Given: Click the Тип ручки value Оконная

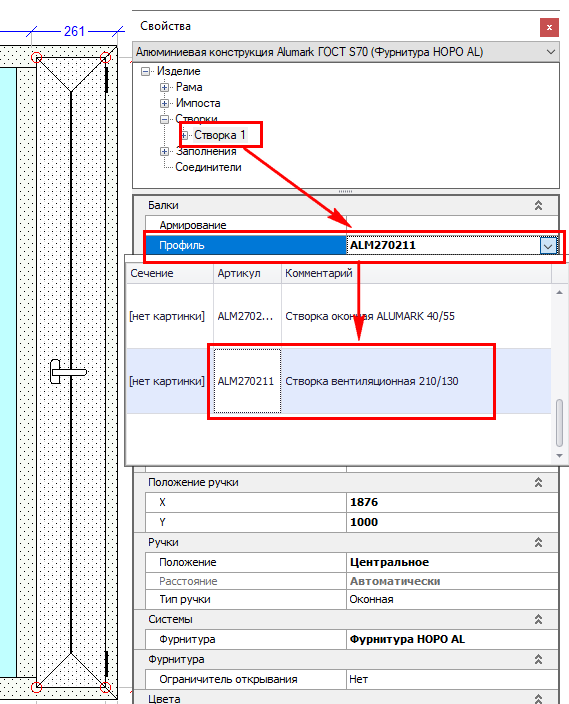Looking at the screenshot, I should pos(452,600).
